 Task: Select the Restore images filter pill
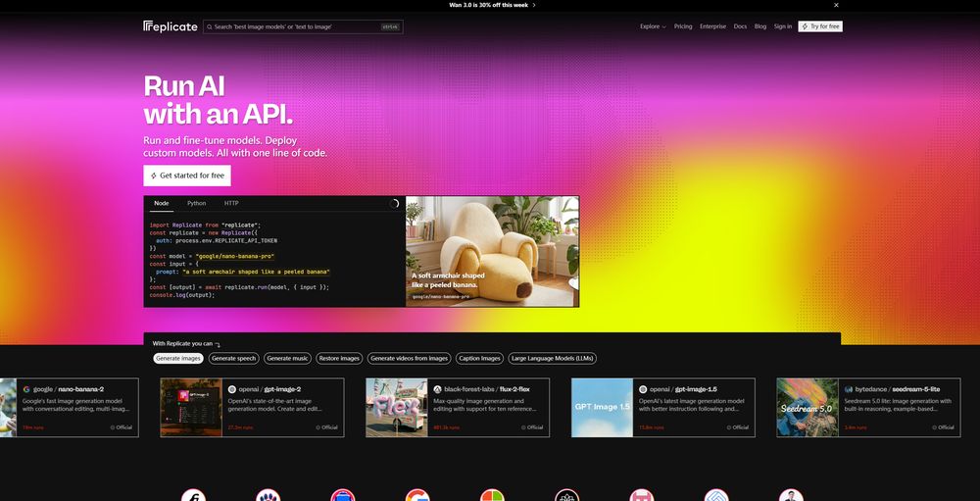click(339, 359)
